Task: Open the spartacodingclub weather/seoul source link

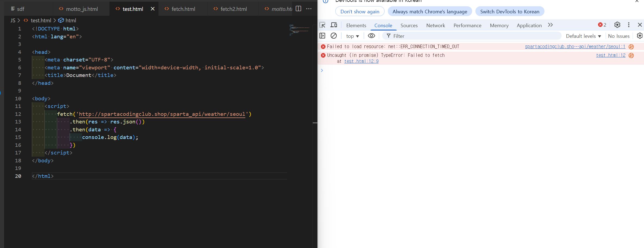Action: (x=575, y=46)
